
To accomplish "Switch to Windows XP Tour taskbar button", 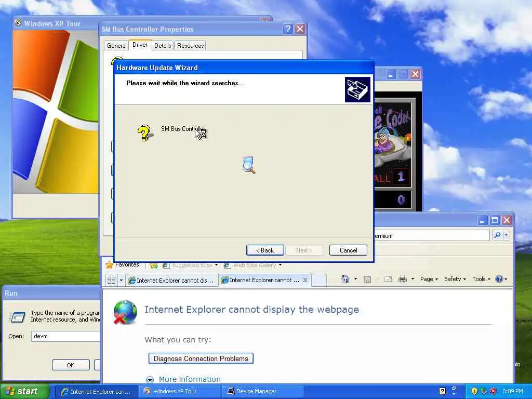I will tap(179, 392).
